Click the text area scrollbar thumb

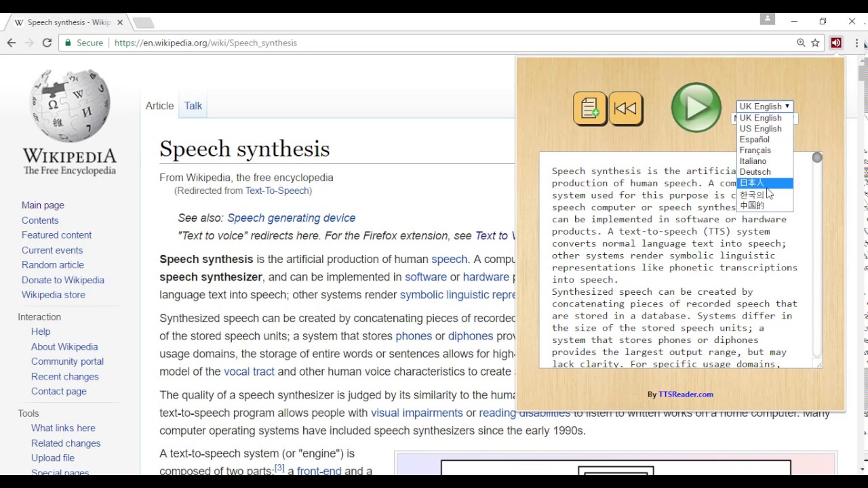pyautogui.click(x=817, y=157)
